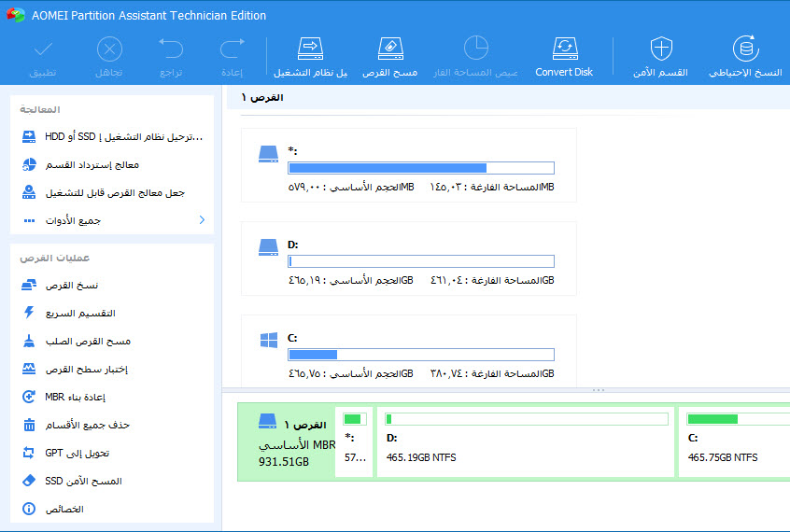Select the D: partition card

[x=409, y=259]
